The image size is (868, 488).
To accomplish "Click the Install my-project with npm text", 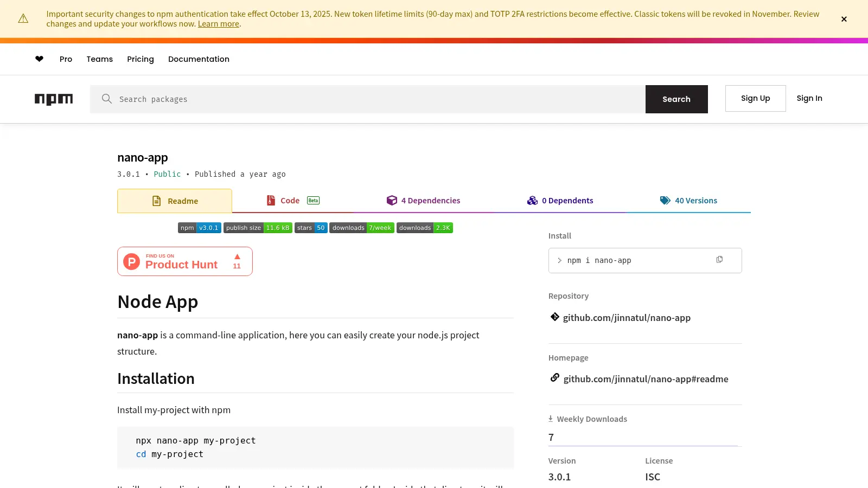I will pyautogui.click(x=174, y=410).
